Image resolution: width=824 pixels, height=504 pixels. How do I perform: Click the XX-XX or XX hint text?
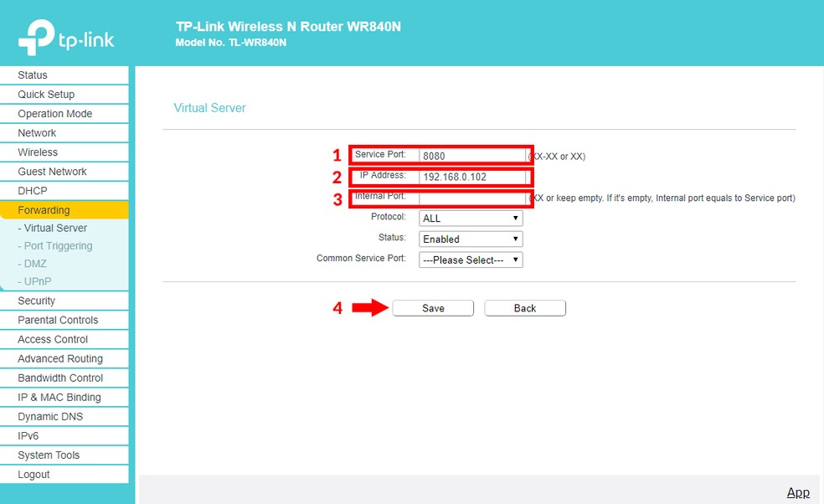pos(557,156)
